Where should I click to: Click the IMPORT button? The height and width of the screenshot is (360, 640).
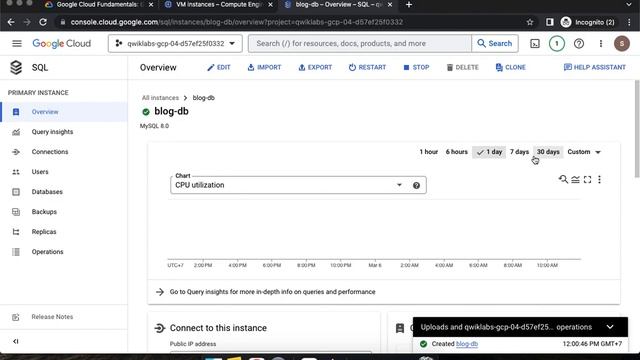click(x=264, y=67)
